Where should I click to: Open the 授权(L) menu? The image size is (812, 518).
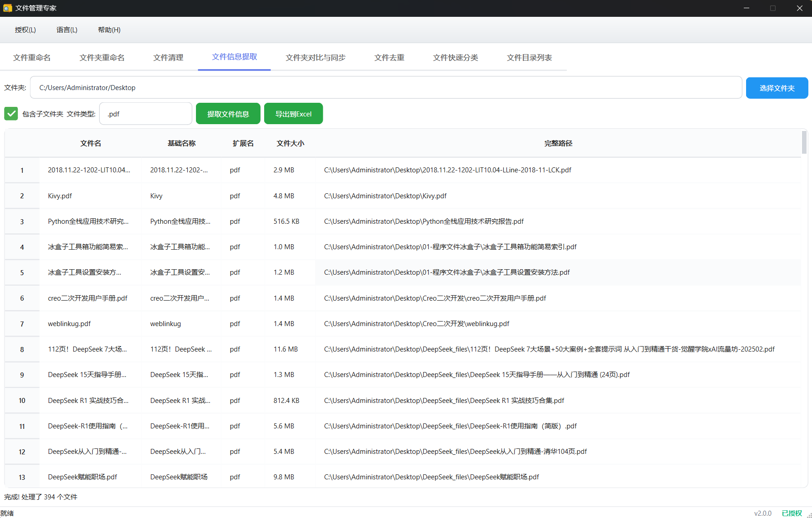click(25, 30)
